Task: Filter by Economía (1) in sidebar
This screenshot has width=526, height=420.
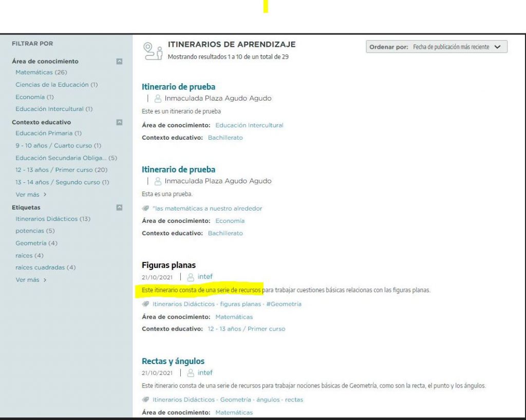Action: [x=34, y=97]
